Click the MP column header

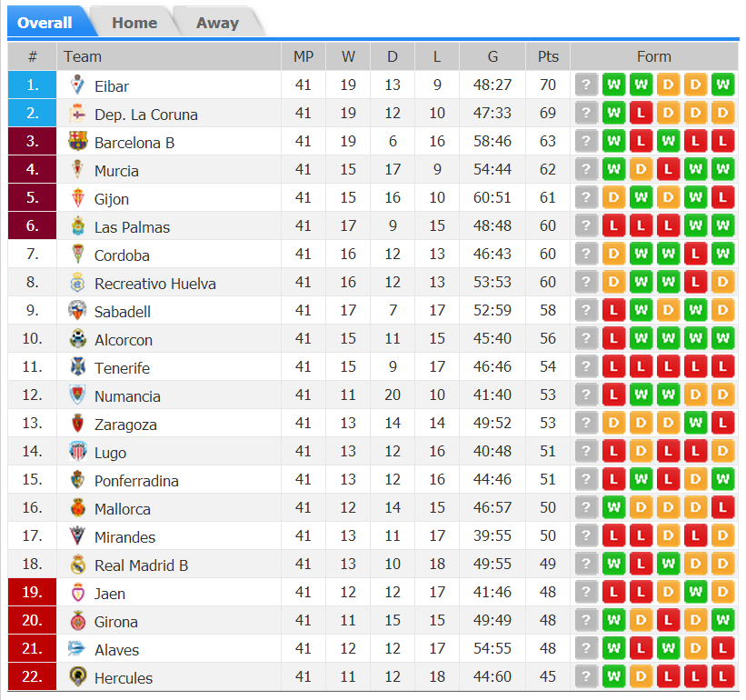coord(303,56)
